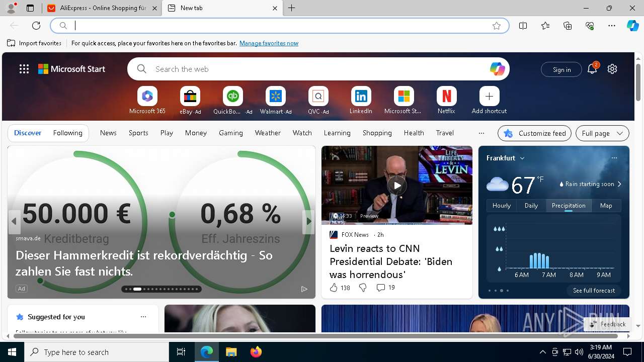Open a new browser tab

pyautogui.click(x=292, y=8)
